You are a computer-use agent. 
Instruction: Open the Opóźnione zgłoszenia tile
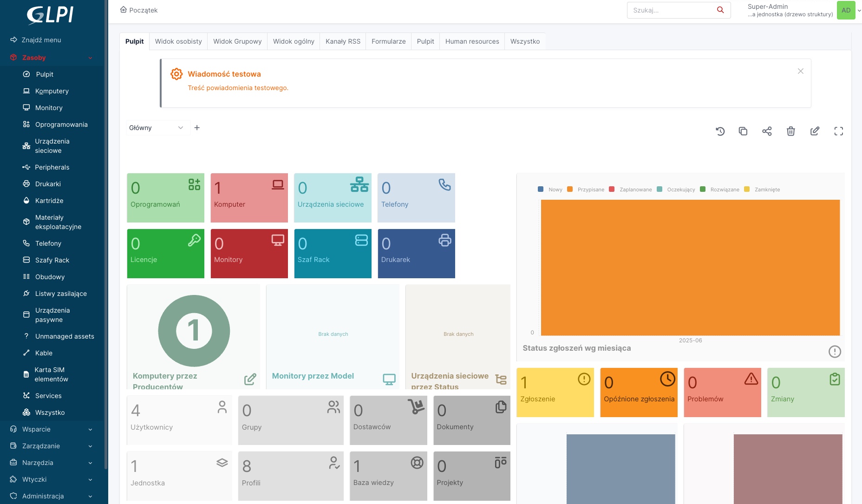639,393
